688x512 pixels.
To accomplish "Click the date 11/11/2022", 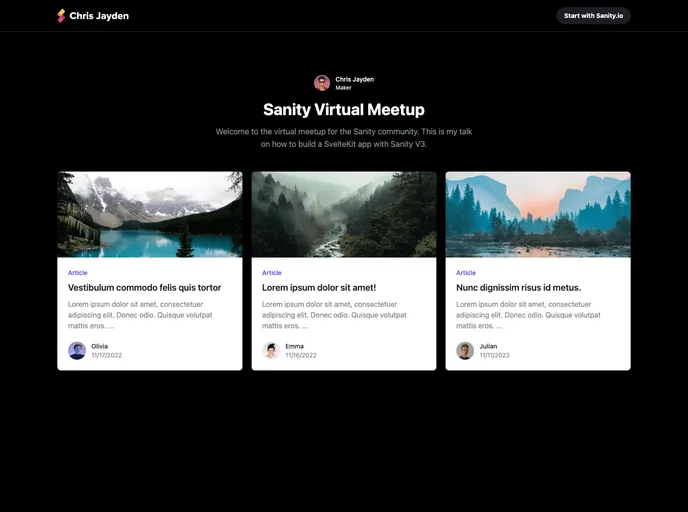I will tap(494, 355).
